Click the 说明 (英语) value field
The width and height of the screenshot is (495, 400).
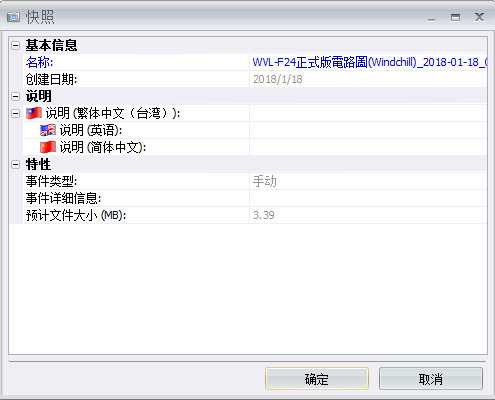point(368,130)
